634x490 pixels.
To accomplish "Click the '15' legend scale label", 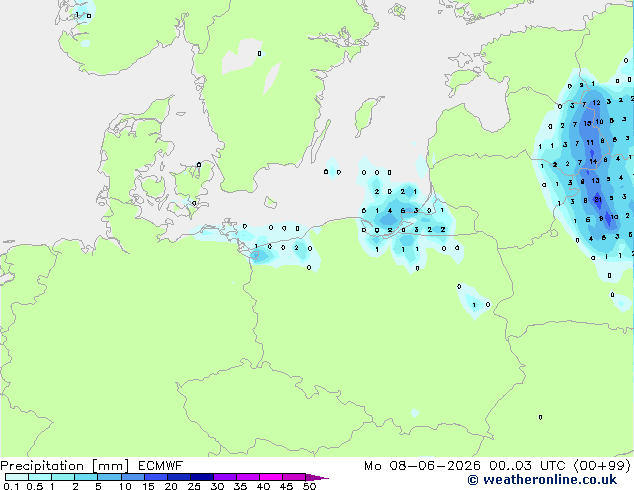I will (148, 486).
